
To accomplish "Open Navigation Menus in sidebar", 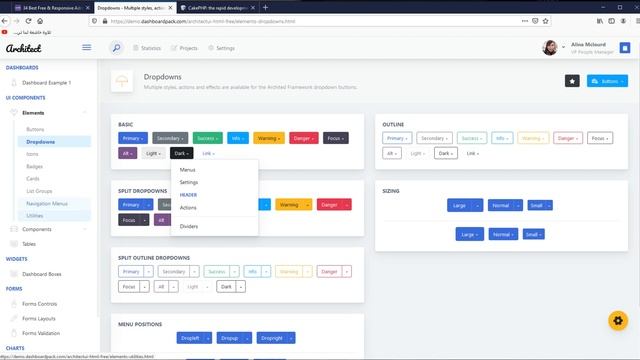I will point(47,203).
